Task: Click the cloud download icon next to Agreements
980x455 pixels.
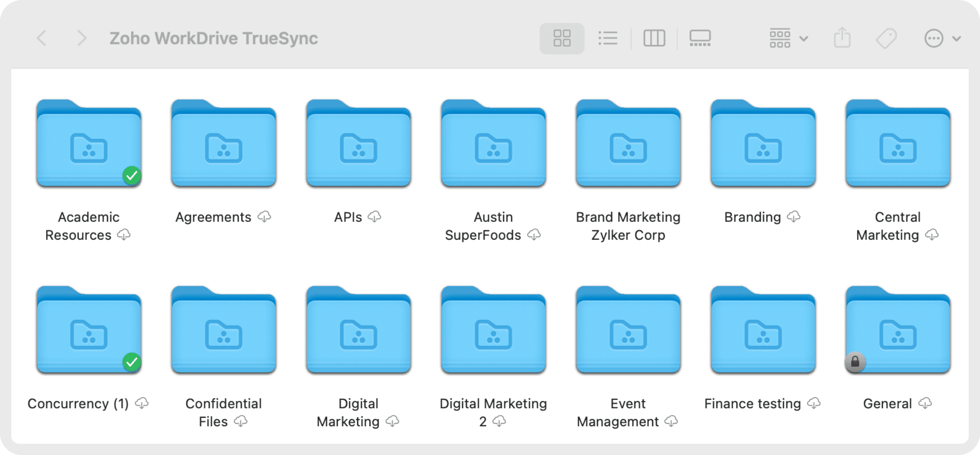Action: [x=264, y=217]
